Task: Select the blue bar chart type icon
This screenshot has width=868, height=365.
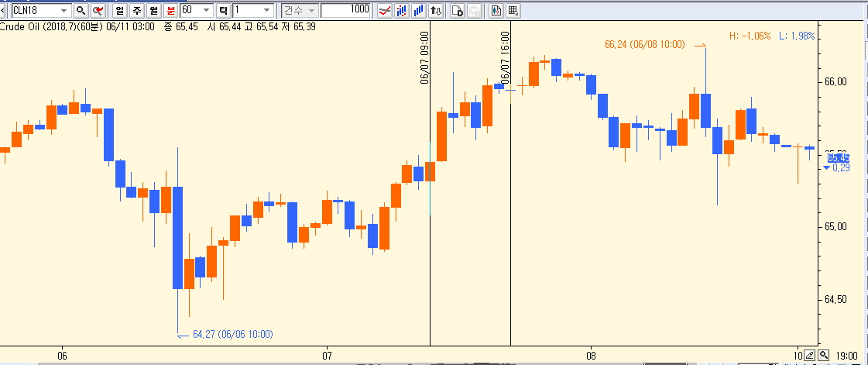Action: (x=419, y=11)
